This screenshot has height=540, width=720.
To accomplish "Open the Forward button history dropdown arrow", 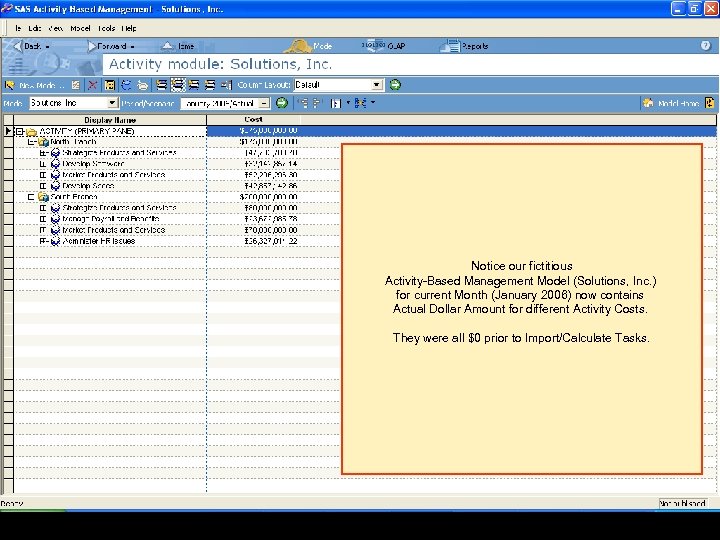I will pos(132,46).
